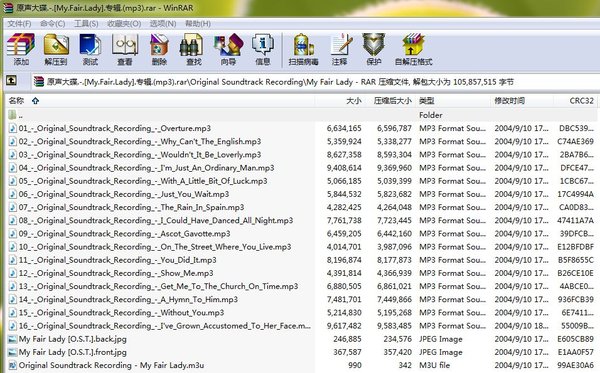Click CRC32 value E12BFDBF
600x373 pixels.
(575, 247)
